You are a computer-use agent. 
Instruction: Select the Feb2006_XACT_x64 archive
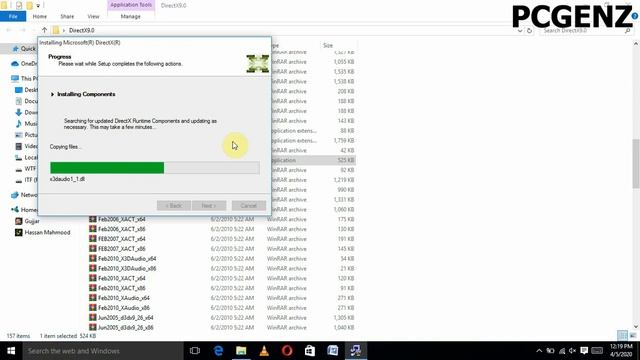click(x=122, y=219)
